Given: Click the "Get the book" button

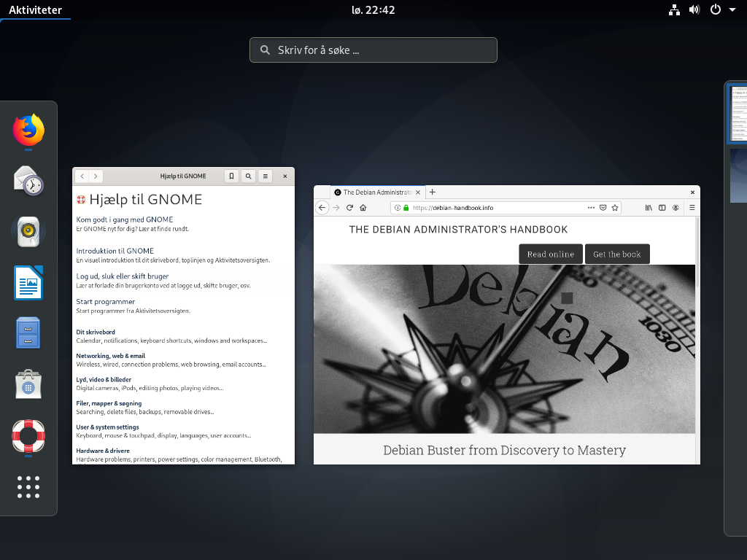Looking at the screenshot, I should click(x=616, y=254).
